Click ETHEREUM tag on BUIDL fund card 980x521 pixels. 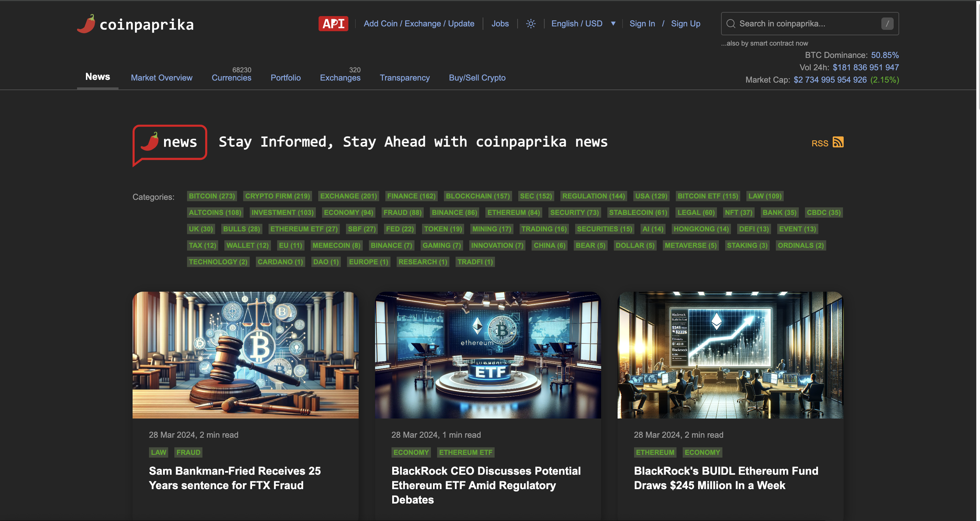655,452
